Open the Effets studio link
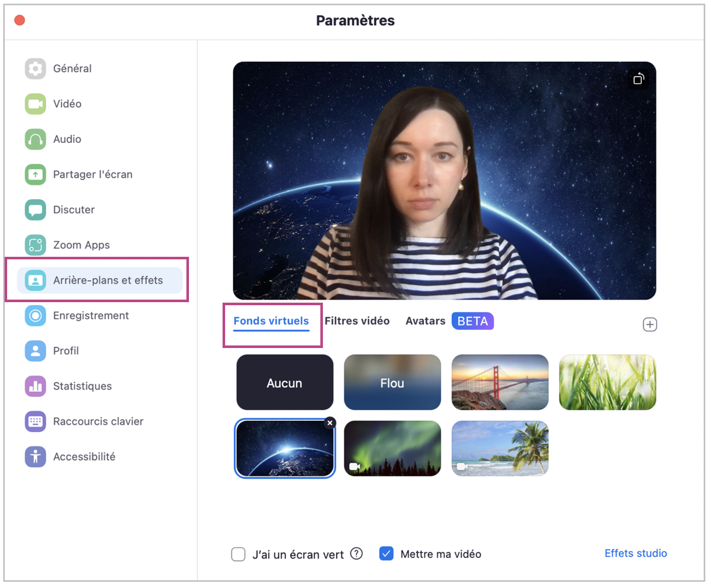Viewport: 711px width, 588px height. [635, 553]
